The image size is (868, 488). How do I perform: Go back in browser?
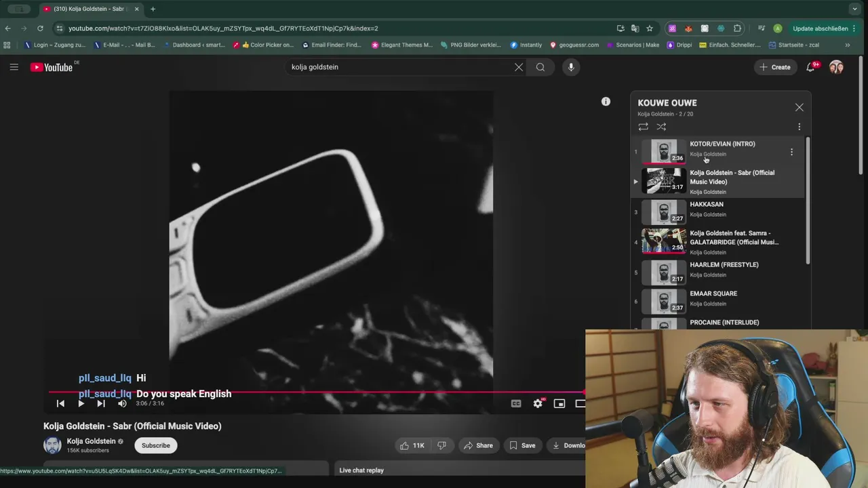point(8,28)
